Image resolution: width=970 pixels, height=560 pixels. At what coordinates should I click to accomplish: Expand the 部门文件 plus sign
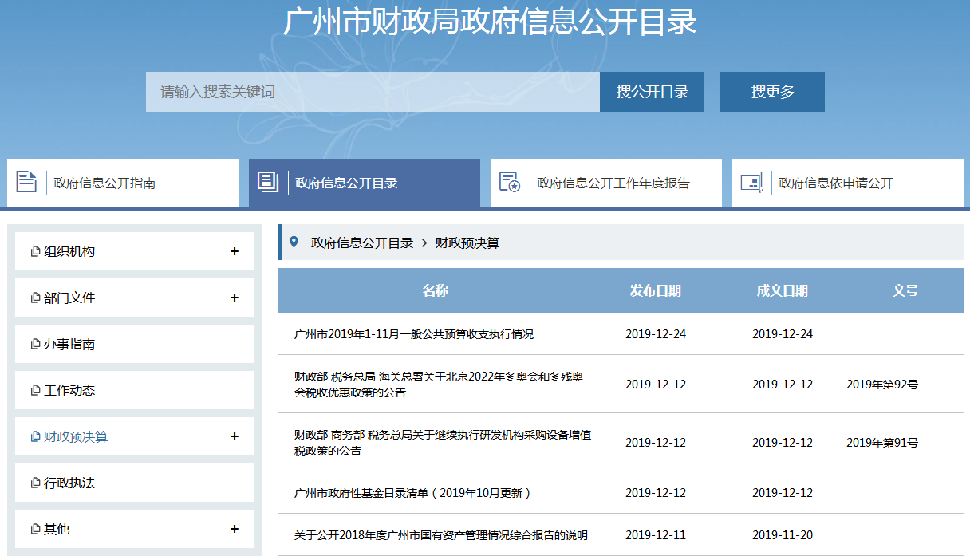click(235, 298)
